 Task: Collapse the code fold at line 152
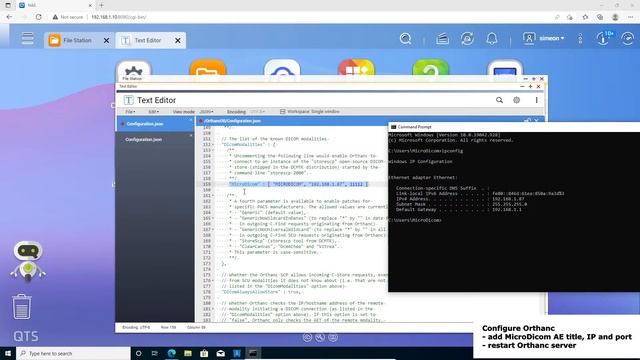coord(213,144)
